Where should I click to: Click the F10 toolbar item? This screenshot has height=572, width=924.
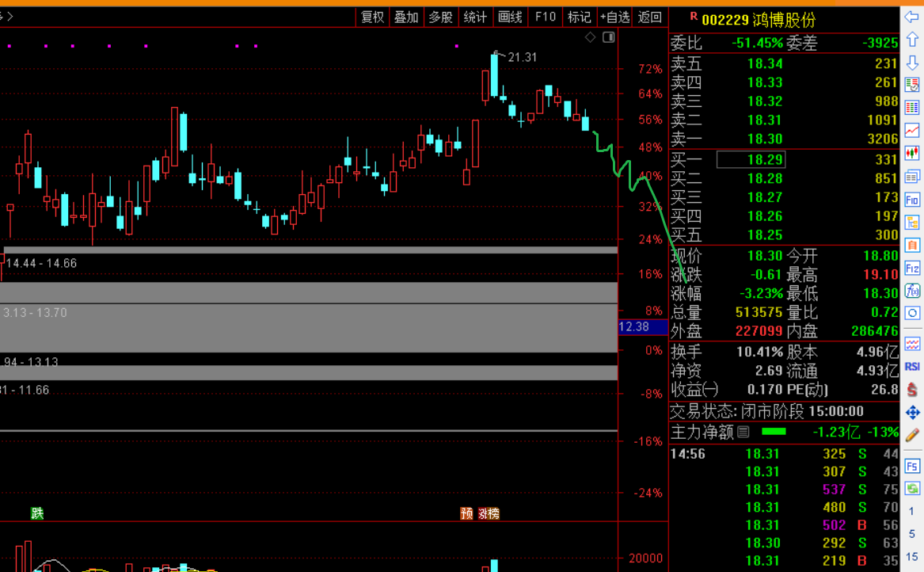pos(545,17)
